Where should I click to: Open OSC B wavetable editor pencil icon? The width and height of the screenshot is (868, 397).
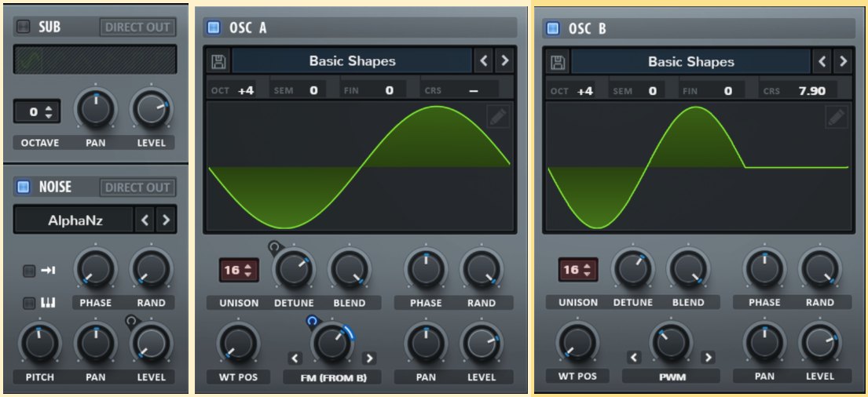pyautogui.click(x=837, y=117)
